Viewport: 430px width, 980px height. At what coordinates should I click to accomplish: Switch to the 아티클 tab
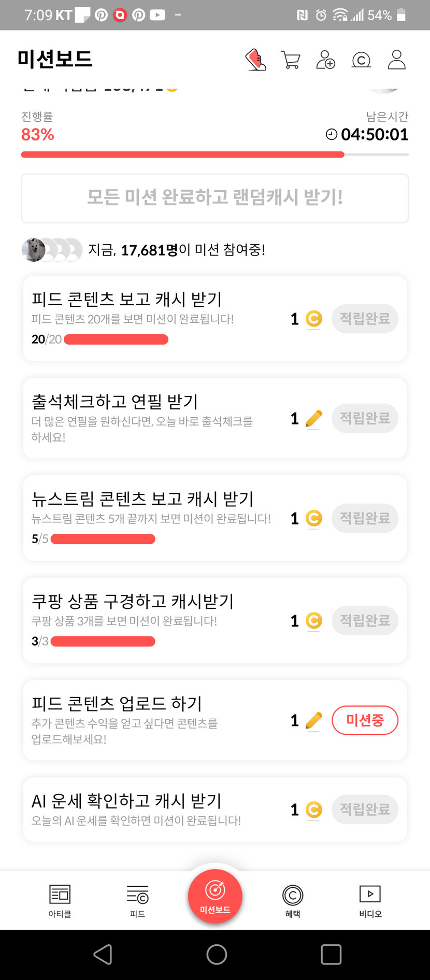click(x=60, y=901)
